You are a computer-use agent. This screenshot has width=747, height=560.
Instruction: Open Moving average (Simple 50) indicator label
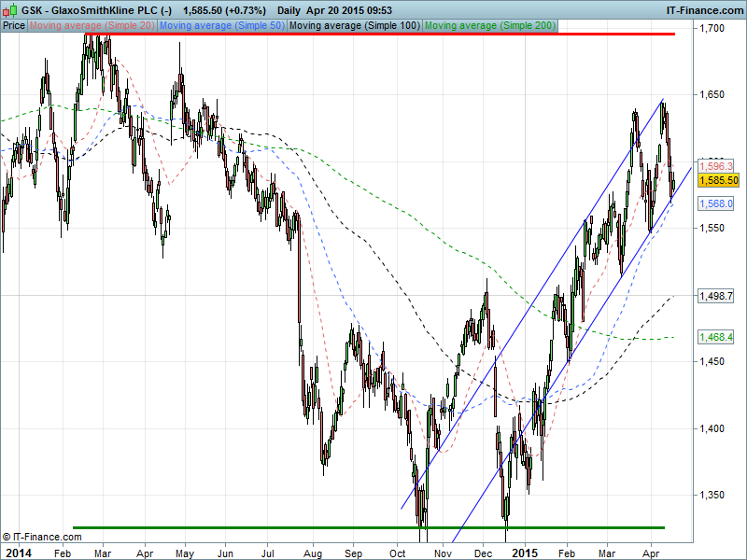tap(221, 25)
